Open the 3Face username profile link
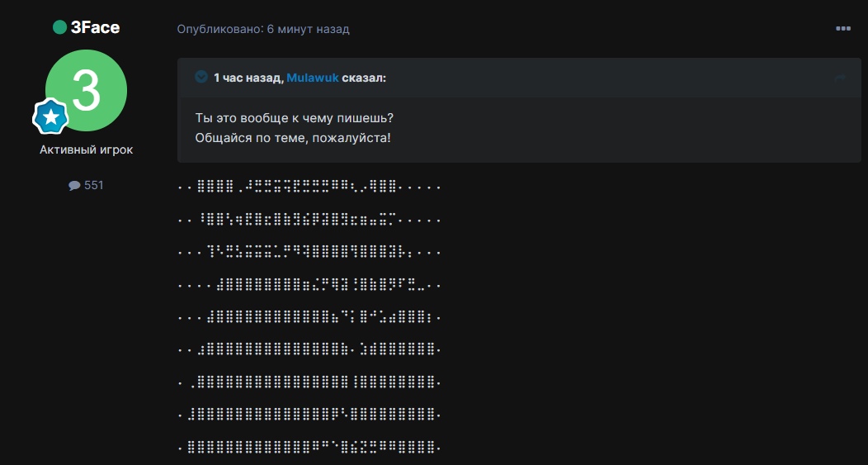The width and height of the screenshot is (868, 465). pos(95,27)
